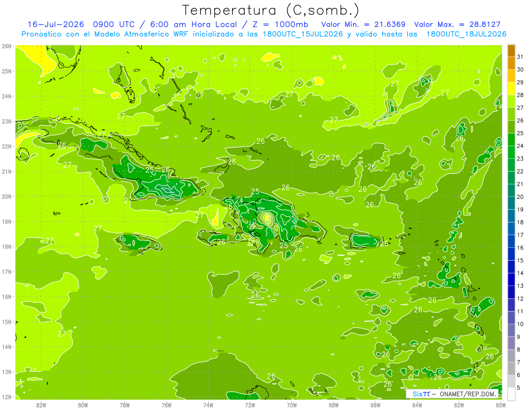Click the latitude label "20N"
The height and width of the screenshot is (411, 532).
[x=6, y=196]
